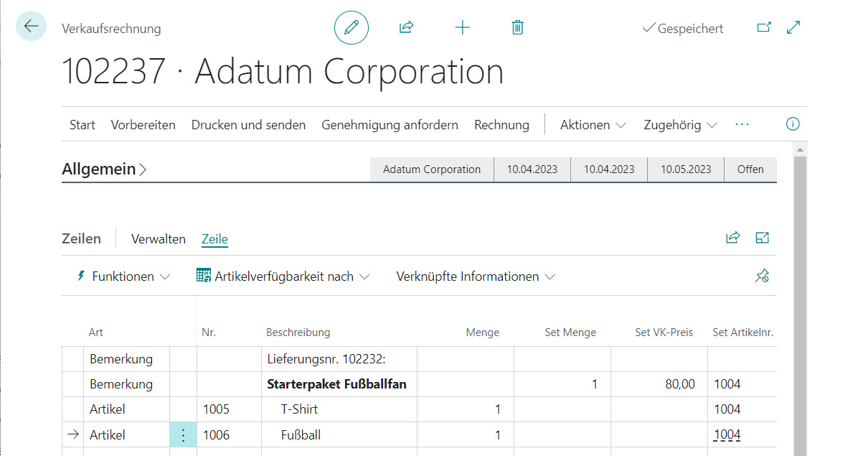Viewport: 868px width, 456px height.
Task: Click the first 10.04.2023 summary field
Action: coord(532,169)
